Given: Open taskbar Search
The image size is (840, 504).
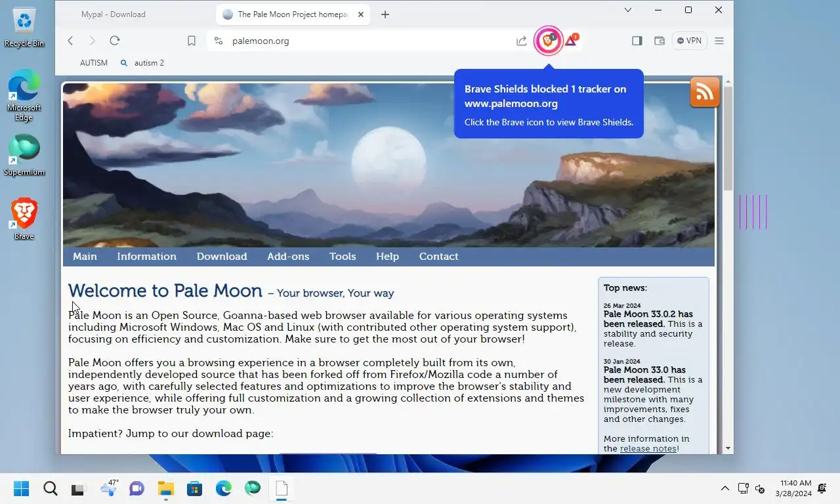Looking at the screenshot, I should pos(51,488).
